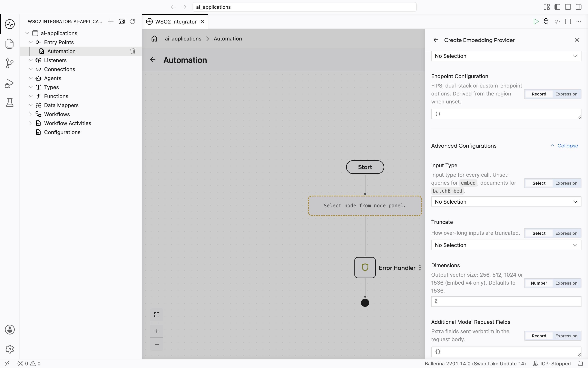Delete the Automation entry with trash icon
The image size is (588, 368).
[133, 51]
